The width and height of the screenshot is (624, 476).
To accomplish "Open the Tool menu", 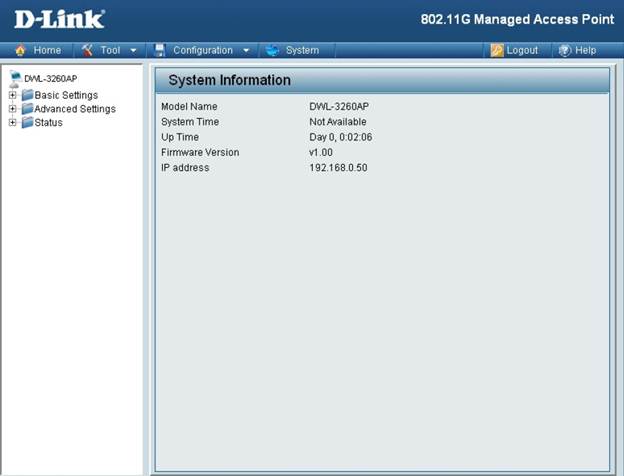I will tap(110, 50).
